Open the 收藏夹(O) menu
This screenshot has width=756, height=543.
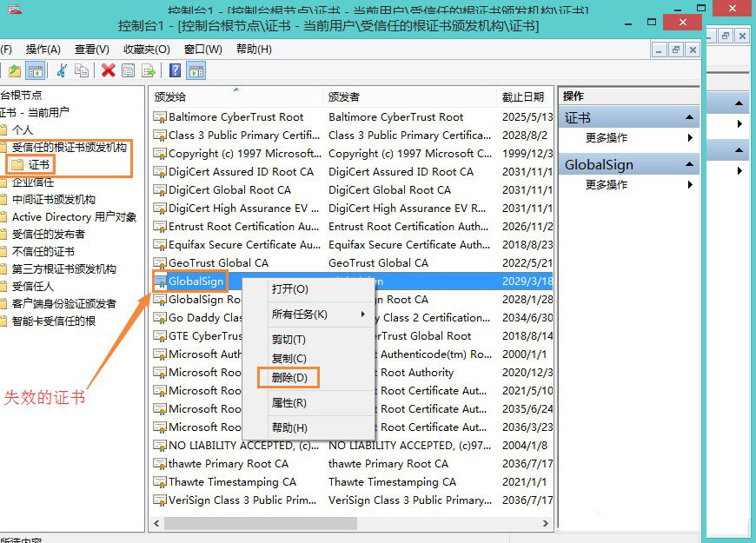[x=147, y=50]
